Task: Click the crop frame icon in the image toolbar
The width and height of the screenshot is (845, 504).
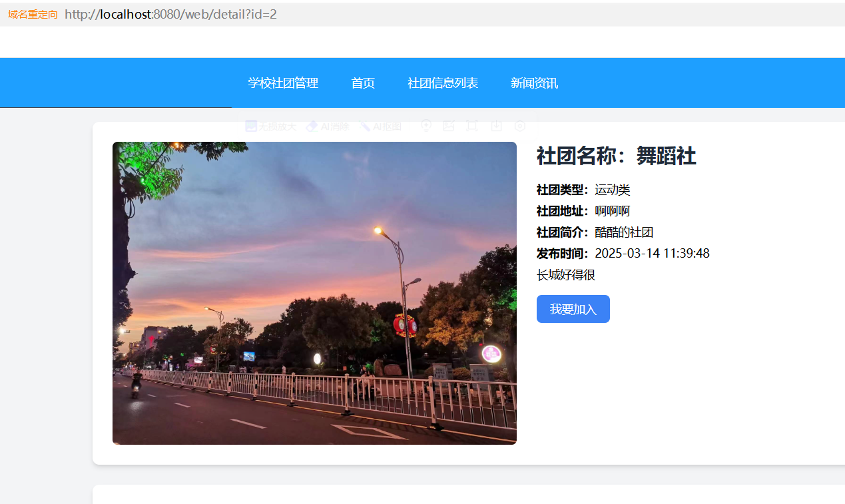Action: coord(472,126)
